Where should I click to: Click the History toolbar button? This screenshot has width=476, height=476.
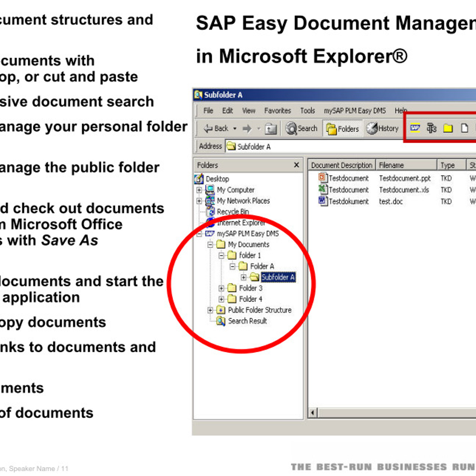[382, 129]
